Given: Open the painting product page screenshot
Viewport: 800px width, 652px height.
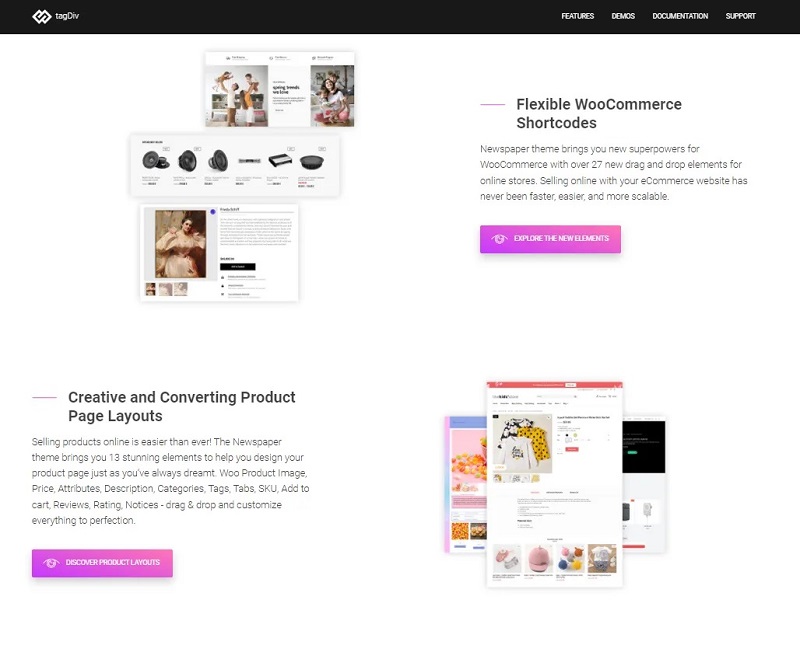Looking at the screenshot, I should pos(219,253).
